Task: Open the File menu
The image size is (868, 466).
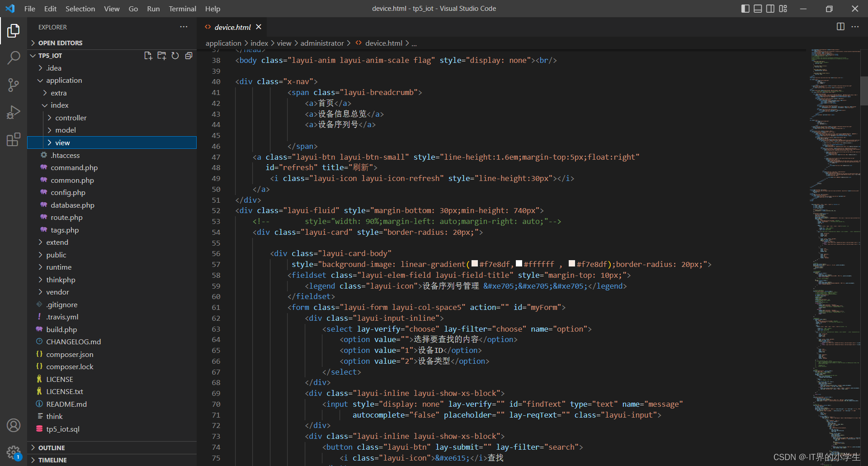Action: [x=30, y=9]
